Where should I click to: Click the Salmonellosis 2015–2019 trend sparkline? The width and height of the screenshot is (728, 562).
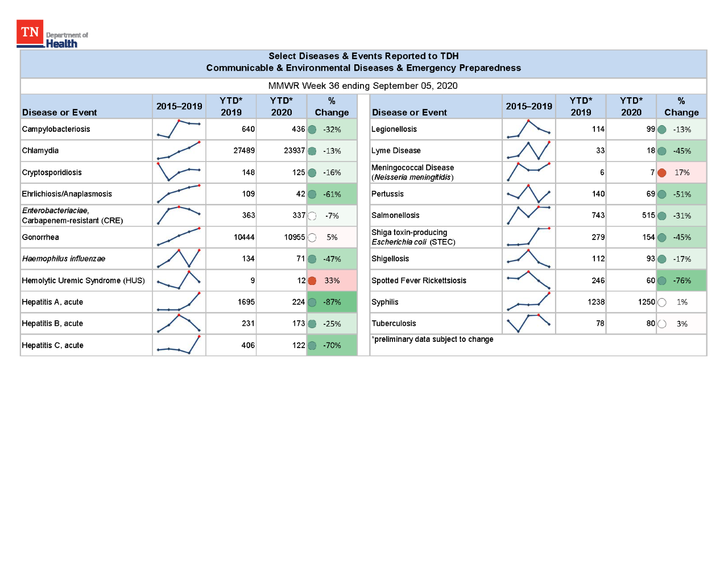point(528,216)
